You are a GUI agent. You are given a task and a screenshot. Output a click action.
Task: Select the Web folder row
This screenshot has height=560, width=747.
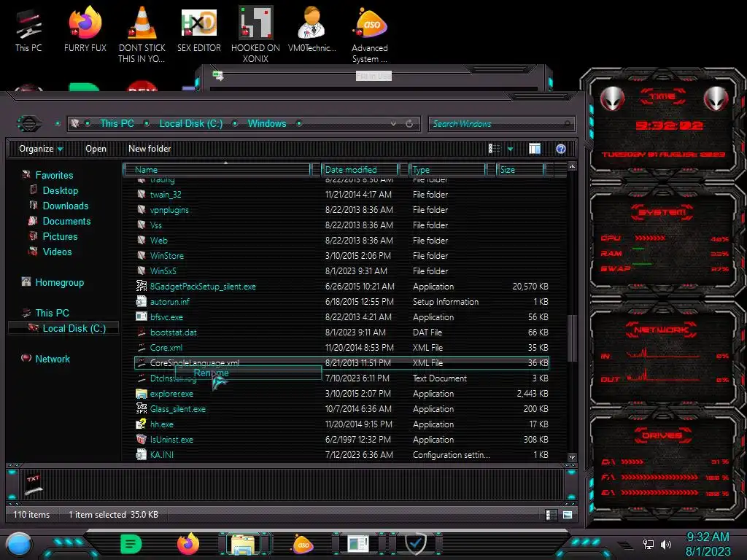[x=341, y=241]
